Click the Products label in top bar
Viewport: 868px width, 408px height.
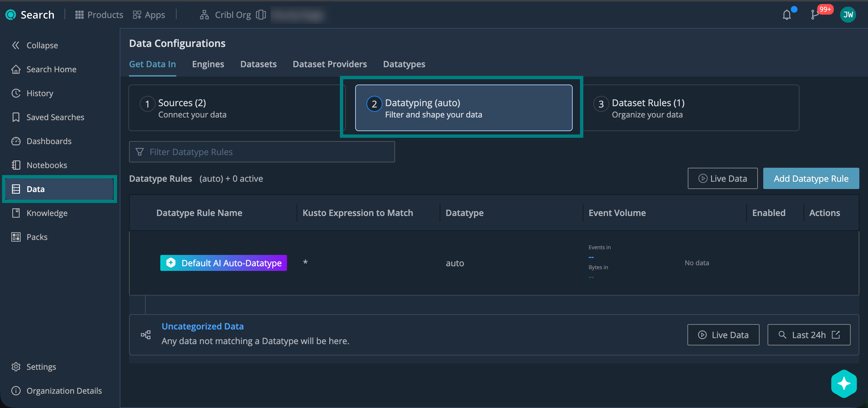pyautogui.click(x=105, y=15)
